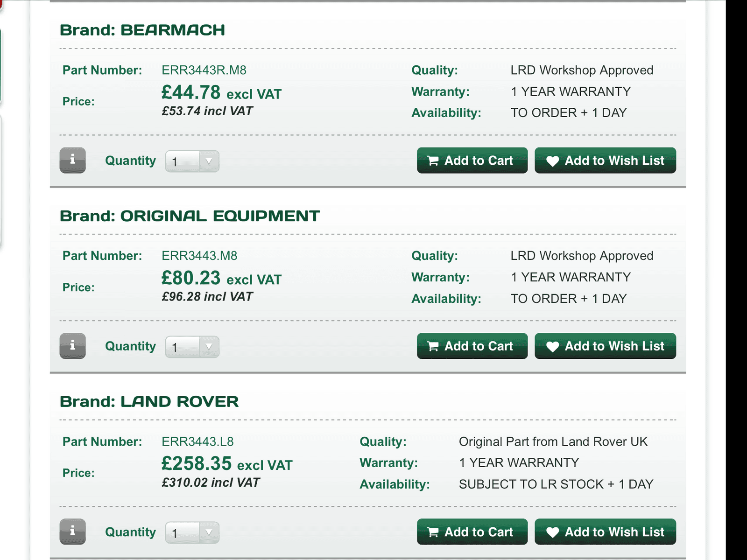Click the £258.35 excl VAT price

pos(227,464)
